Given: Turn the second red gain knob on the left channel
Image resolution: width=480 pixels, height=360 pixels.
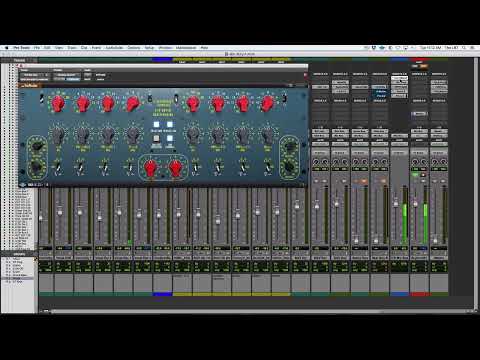Looking at the screenshot, I should [x=83, y=104].
